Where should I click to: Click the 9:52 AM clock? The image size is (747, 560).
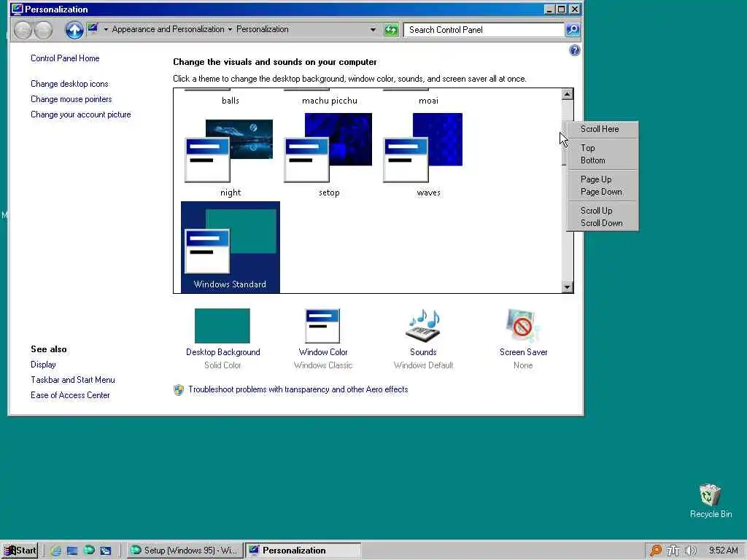[723, 551]
